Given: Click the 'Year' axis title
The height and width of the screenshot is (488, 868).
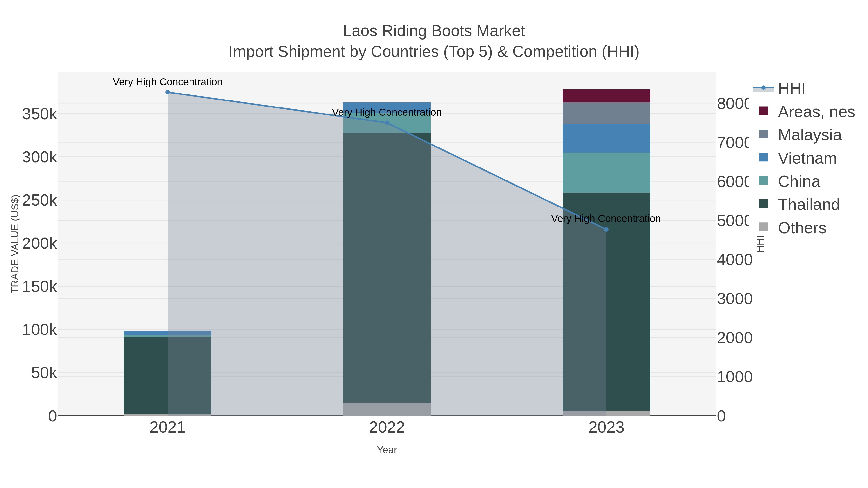Looking at the screenshot, I should 387,450.
